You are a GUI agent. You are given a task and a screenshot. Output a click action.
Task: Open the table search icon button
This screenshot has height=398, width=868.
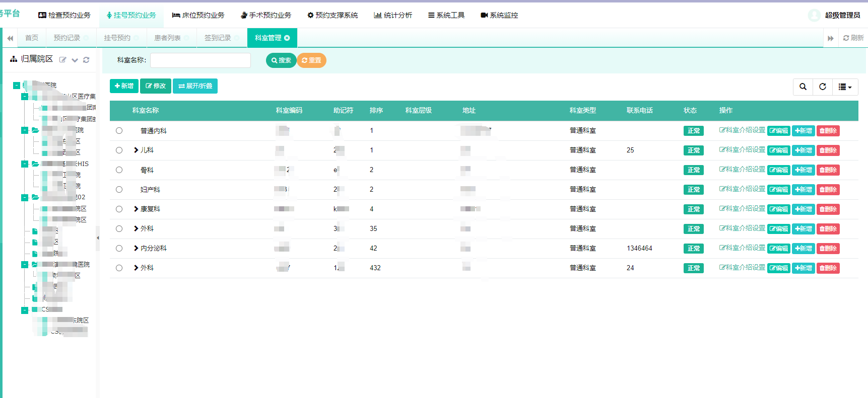(x=803, y=87)
